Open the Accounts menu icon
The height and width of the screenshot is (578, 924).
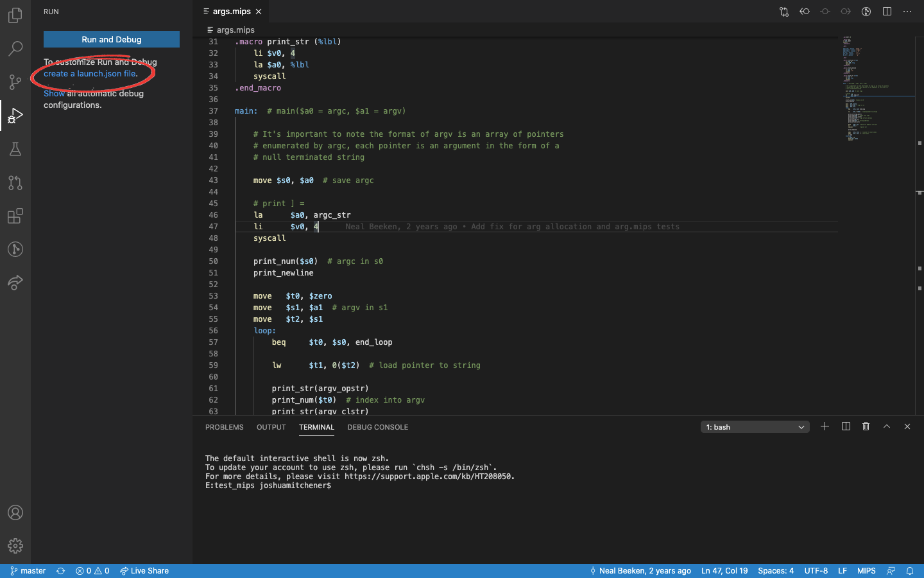coord(15,512)
